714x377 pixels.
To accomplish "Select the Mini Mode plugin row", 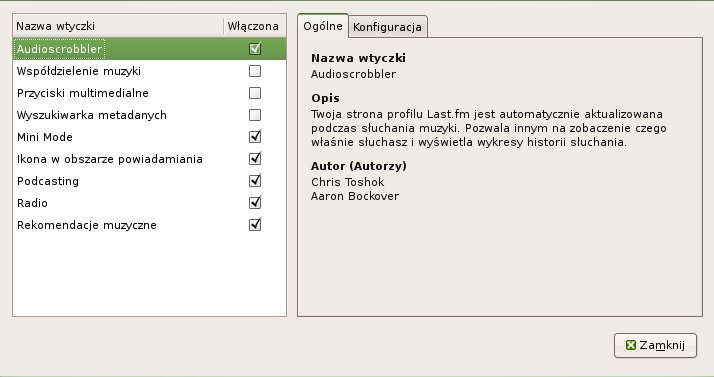I will point(149,137).
